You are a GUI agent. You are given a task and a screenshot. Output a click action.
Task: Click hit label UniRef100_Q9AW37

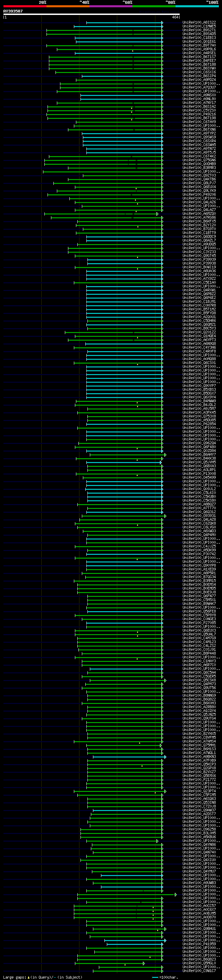[199, 810]
